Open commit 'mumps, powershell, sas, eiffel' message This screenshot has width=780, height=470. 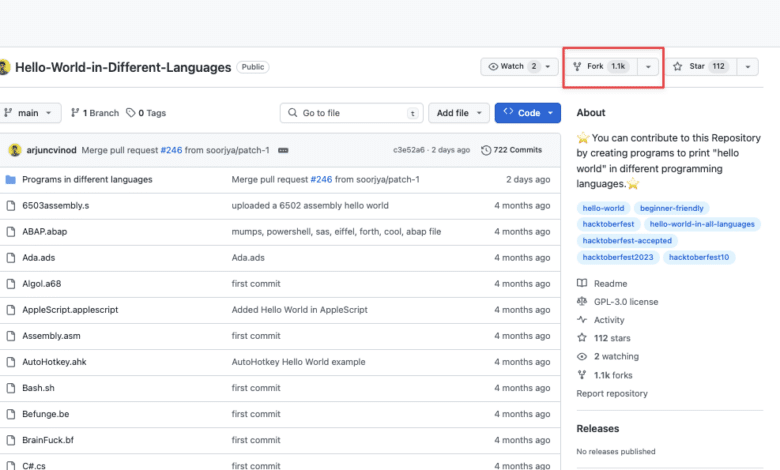tap(336, 231)
